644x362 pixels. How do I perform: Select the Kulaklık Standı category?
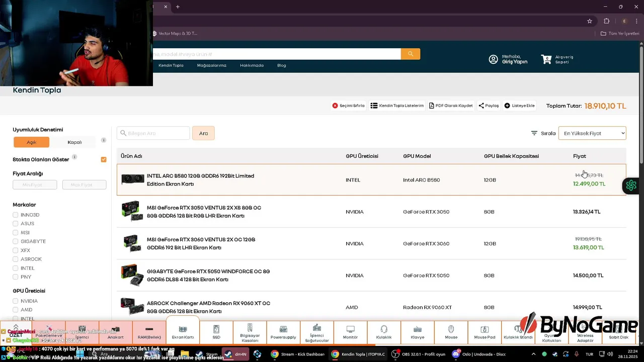518,333
